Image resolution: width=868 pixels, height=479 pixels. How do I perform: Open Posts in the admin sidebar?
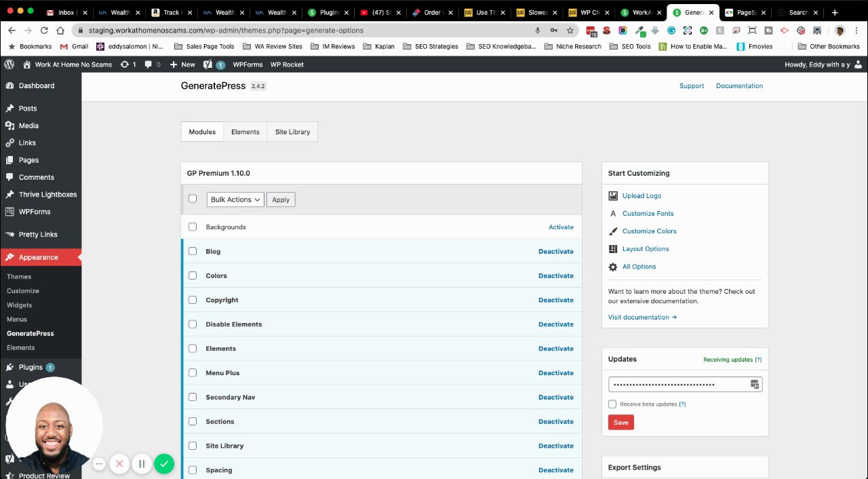28,109
